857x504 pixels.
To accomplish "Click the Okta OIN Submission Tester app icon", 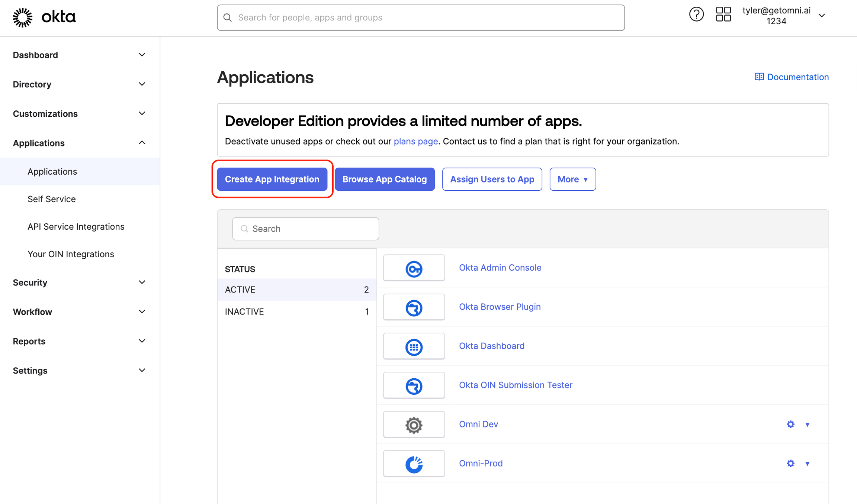I will pos(414,385).
